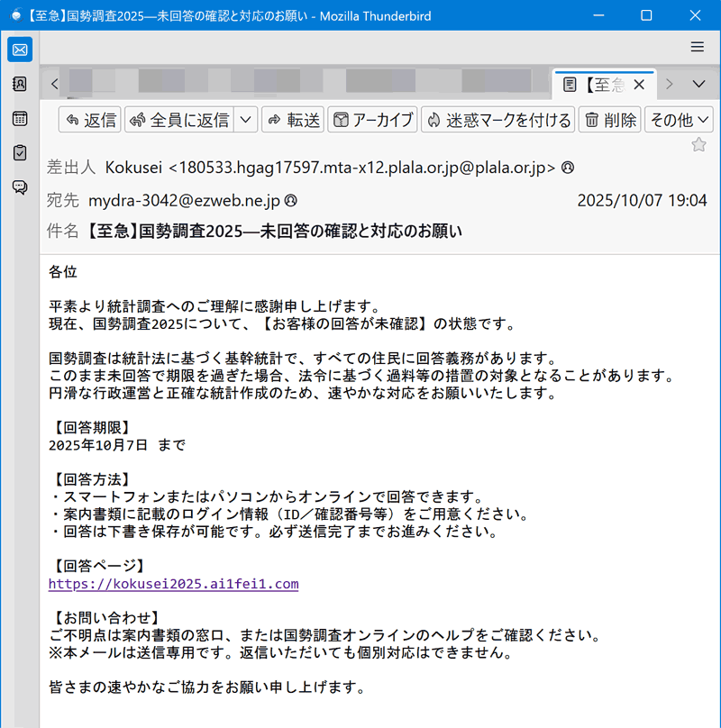Open the その他 more actions dropdown
The image size is (721, 728).
pyautogui.click(x=680, y=120)
